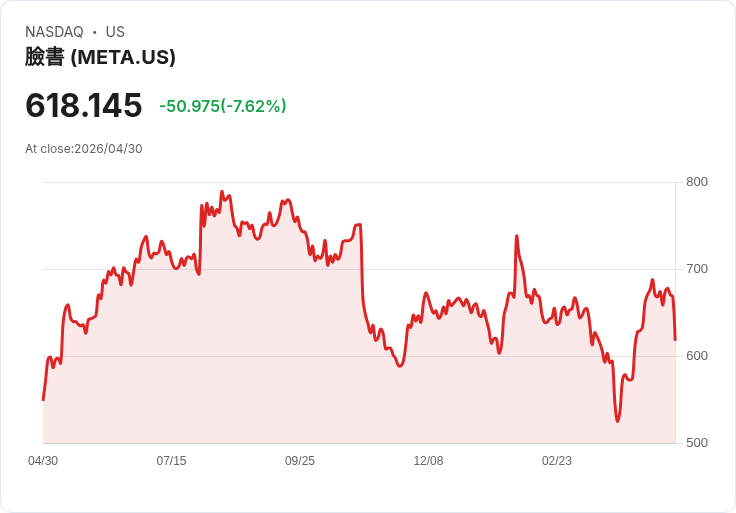
Task: Click the 02/23 x-axis date label
Action: click(x=557, y=461)
